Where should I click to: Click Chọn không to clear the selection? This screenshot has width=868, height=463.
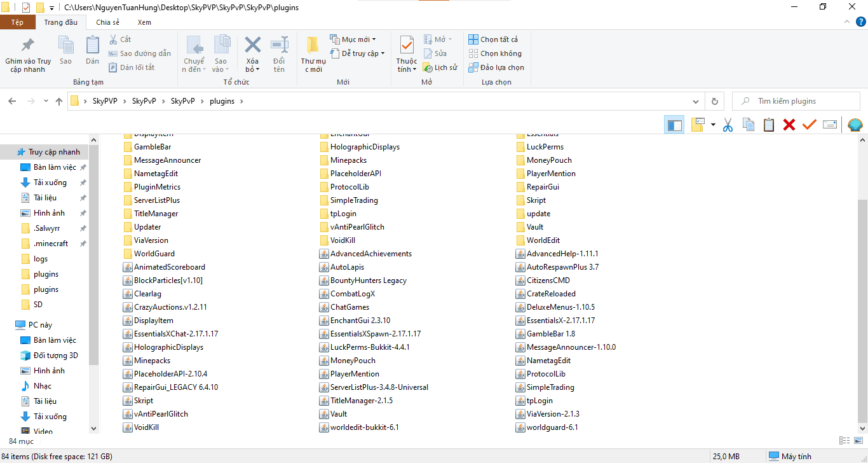pos(495,53)
